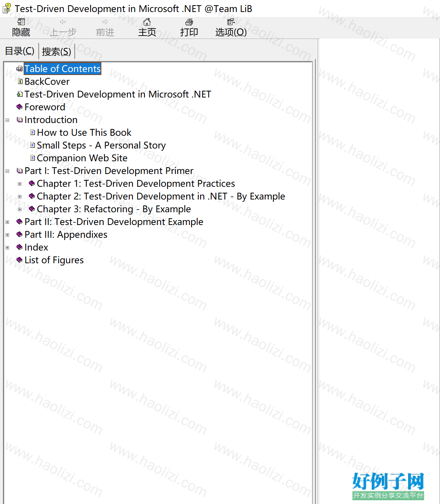This screenshot has height=504, width=440.
Task: Click the Small Steps page icon
Action: click(x=33, y=145)
